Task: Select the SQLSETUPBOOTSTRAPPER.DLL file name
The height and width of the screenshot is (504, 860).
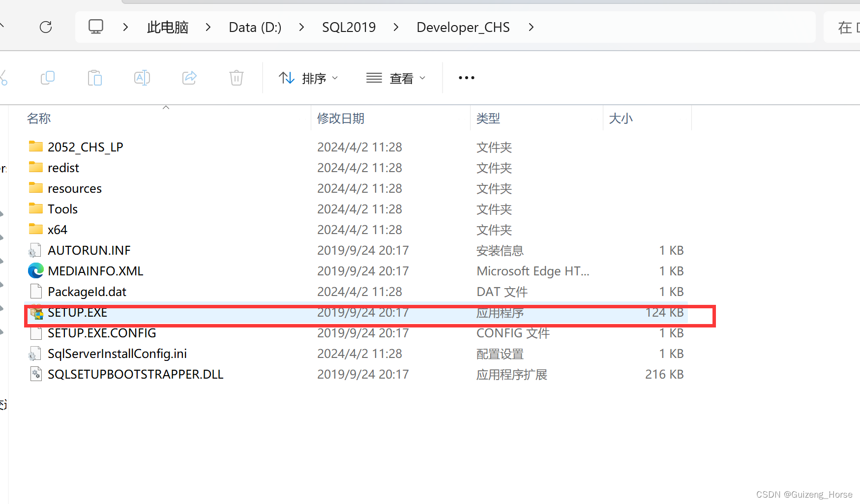Action: 136,374
